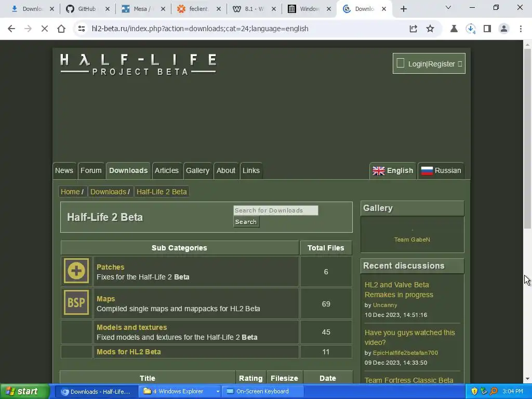Open the Windows start menu
This screenshot has width=532, height=399.
[x=24, y=392]
